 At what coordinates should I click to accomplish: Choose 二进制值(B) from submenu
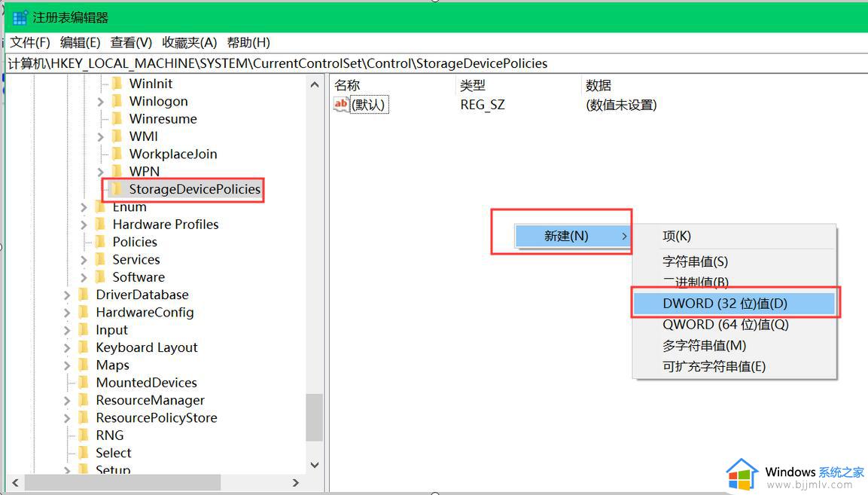(734, 283)
